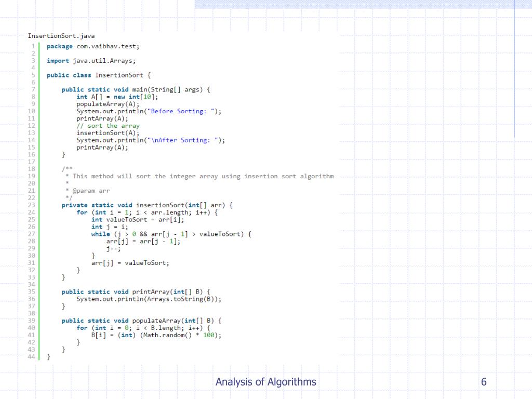The image size is (532, 399).
Task: Click 'public static void populateArray(int[] B)' declaration
Action: 141,321
